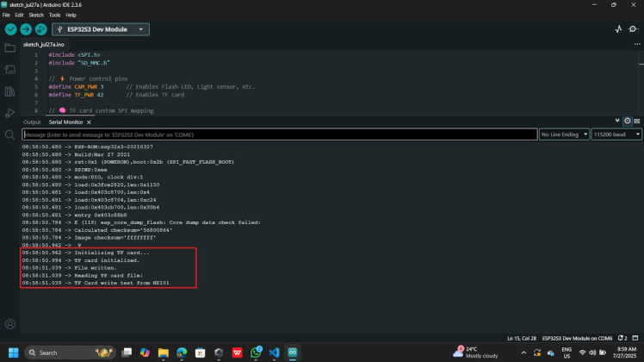Click the Upload arrow button

26,29
